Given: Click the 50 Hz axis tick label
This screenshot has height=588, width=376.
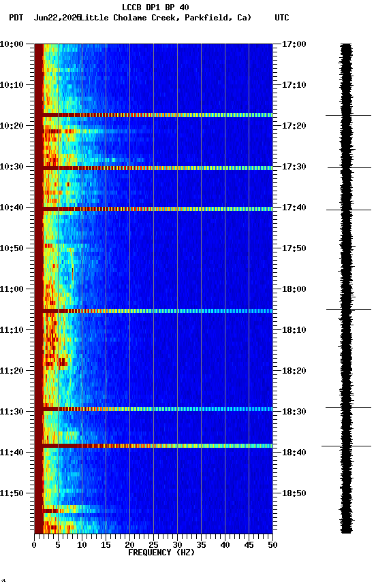Looking at the screenshot, I should point(272,545).
